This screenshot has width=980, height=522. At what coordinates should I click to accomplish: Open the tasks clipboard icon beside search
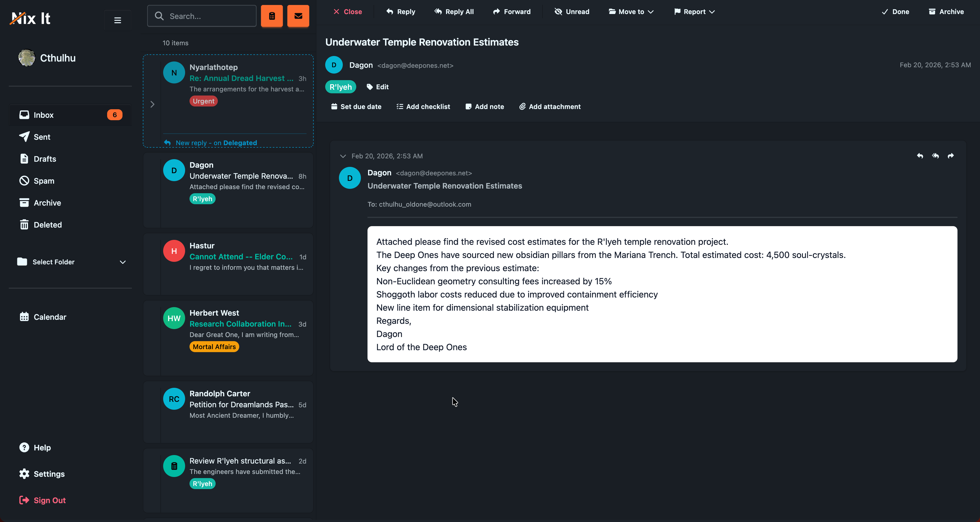pos(272,16)
